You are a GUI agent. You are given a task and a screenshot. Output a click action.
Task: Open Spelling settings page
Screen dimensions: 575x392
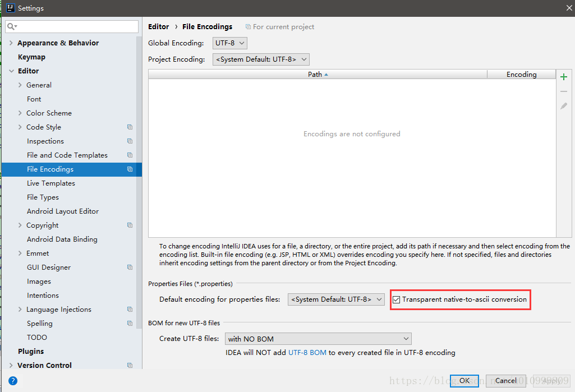coord(40,324)
